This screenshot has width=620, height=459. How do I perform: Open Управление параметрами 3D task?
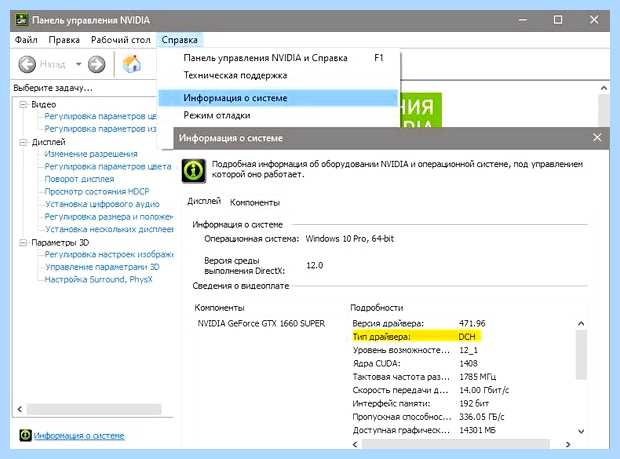(102, 267)
